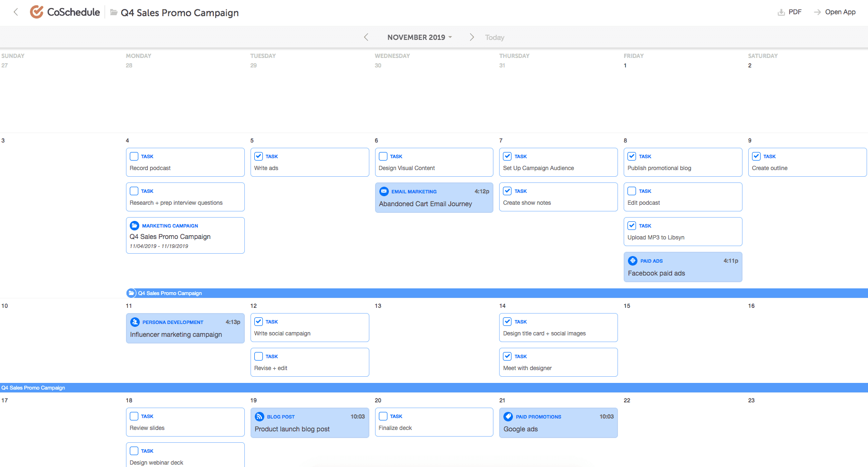Check the Design webinar deck task
Viewport: 868px width, 467px height.
pyautogui.click(x=134, y=451)
